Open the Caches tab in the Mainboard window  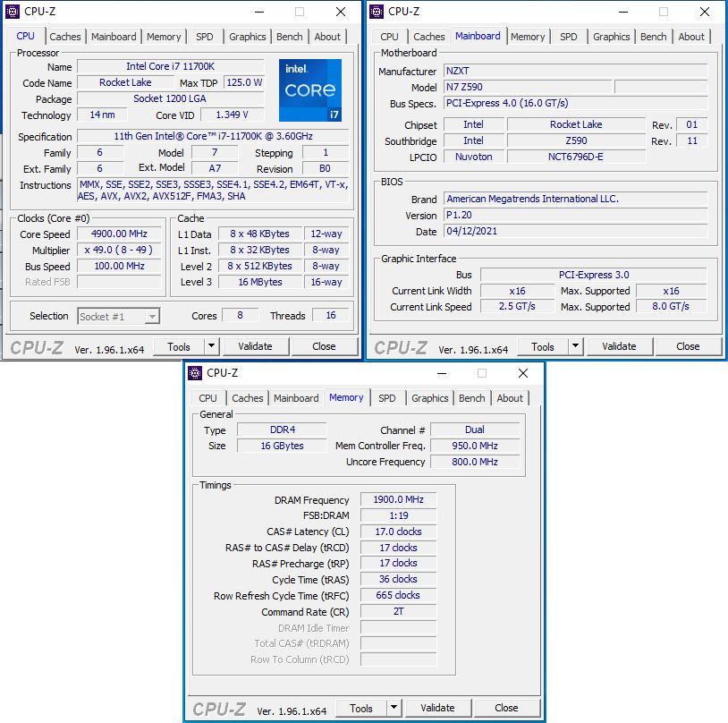(429, 37)
